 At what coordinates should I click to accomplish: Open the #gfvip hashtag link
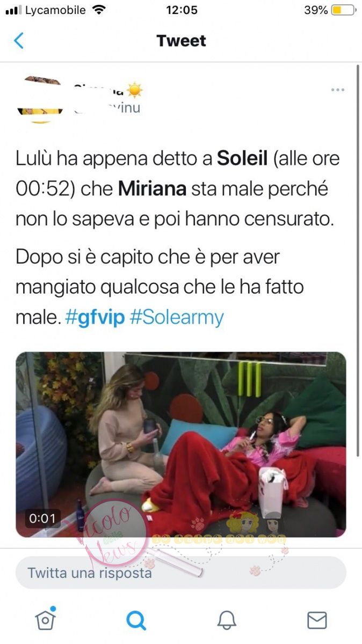coord(95,317)
